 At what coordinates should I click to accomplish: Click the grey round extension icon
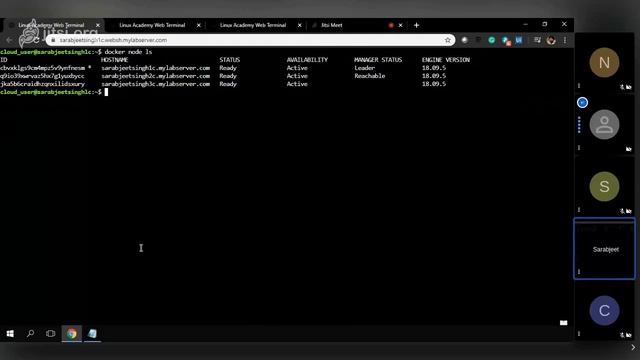tap(464, 40)
